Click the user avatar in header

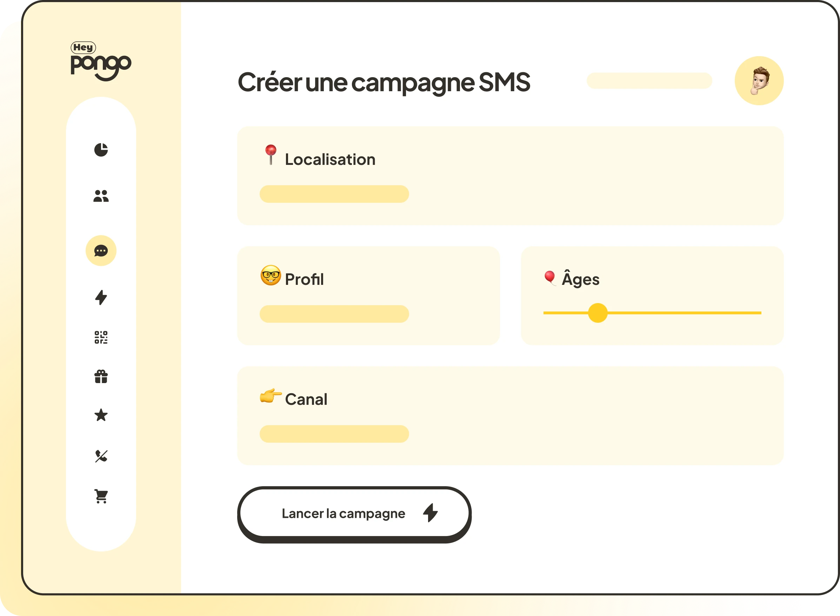[x=759, y=81]
